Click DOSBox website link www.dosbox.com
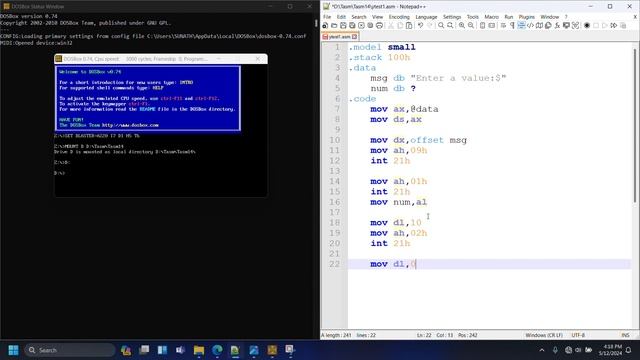The width and height of the screenshot is (640, 360). (x=130, y=125)
